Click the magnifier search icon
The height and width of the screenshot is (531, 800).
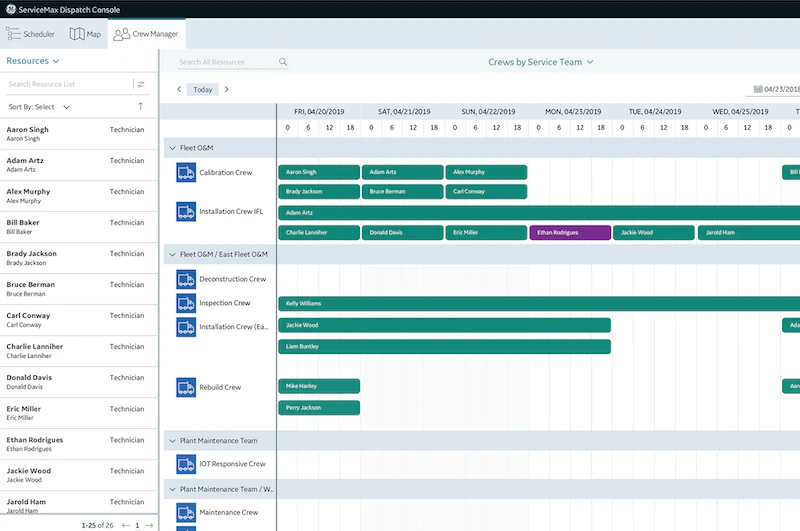click(x=283, y=62)
